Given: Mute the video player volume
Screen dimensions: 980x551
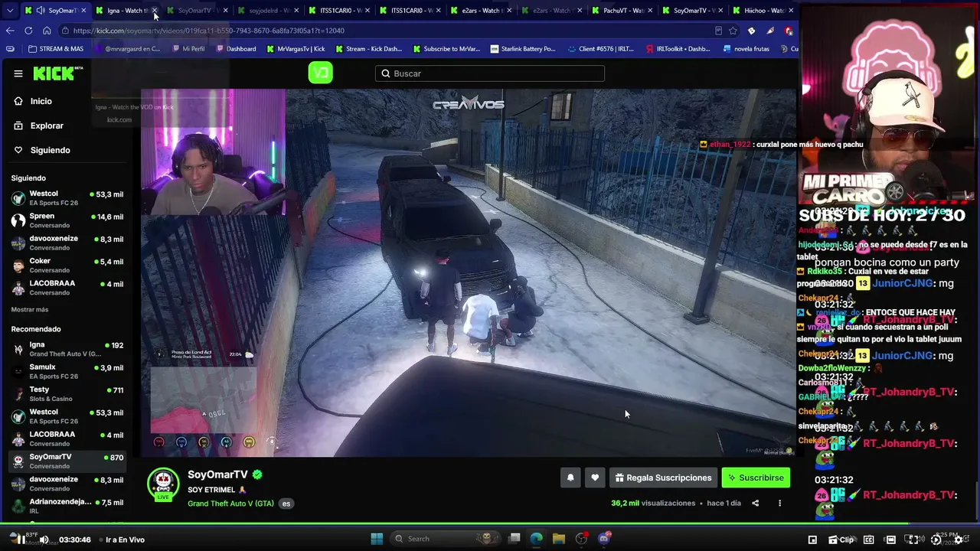Looking at the screenshot, I should [44, 540].
